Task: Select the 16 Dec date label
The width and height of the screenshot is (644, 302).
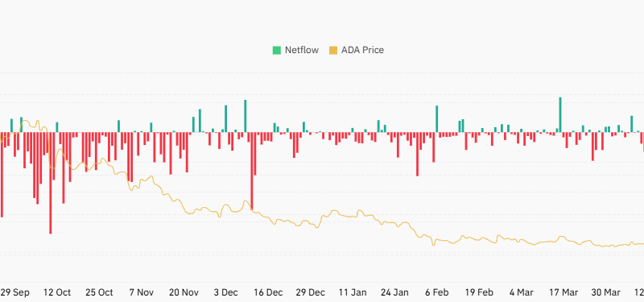Action: [x=268, y=292]
